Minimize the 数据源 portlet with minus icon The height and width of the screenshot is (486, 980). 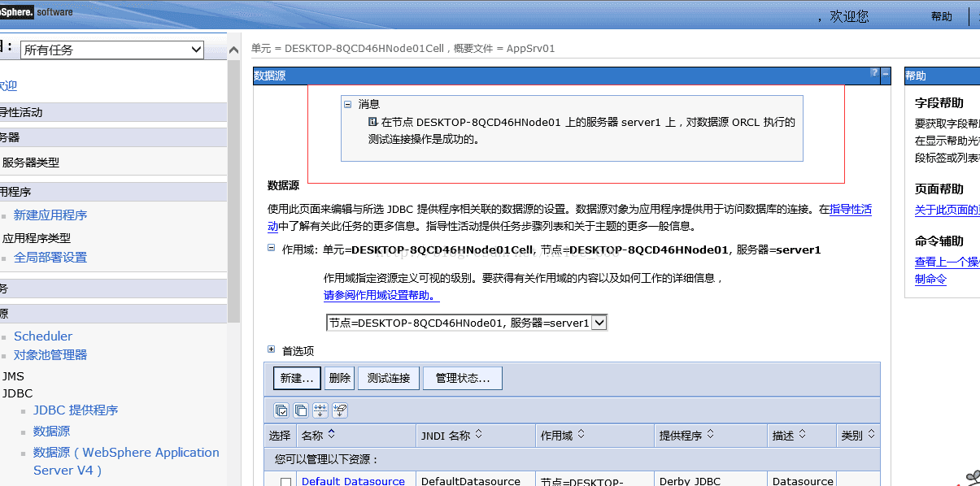(x=886, y=73)
